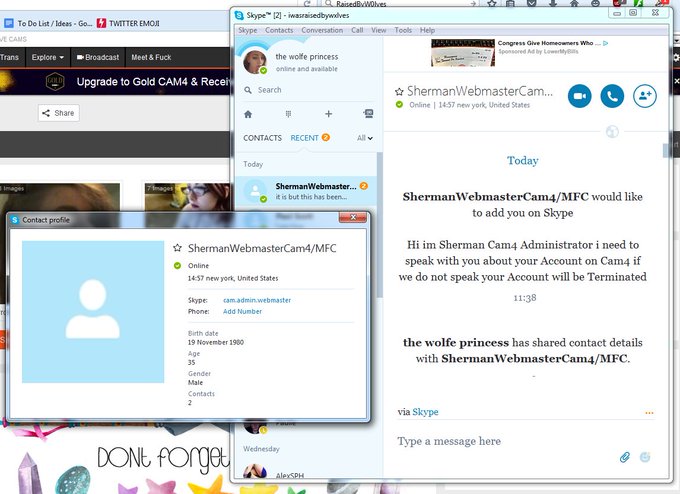Expand the All contacts filter dropdown

tap(365, 138)
